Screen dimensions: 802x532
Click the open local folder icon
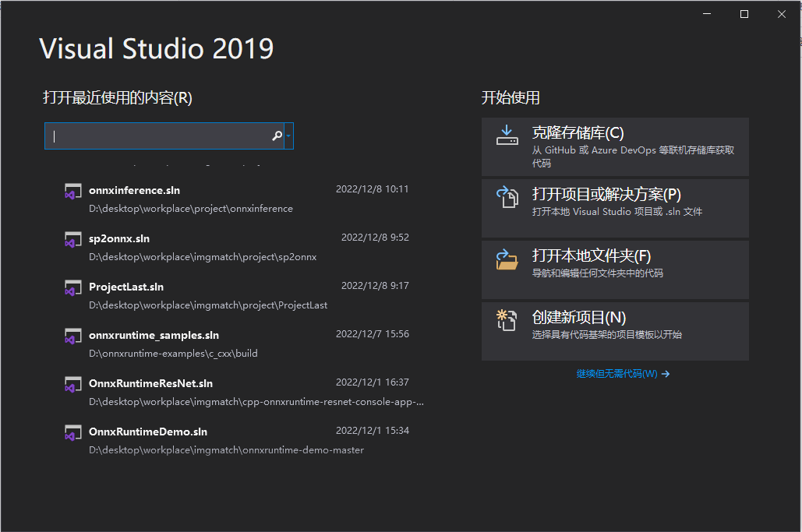pos(507,259)
